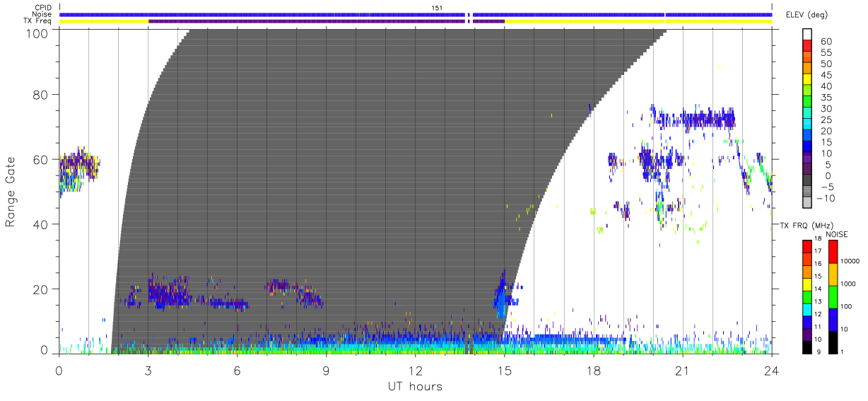The width and height of the screenshot is (868, 401).
Task: Click the 55 label on ELEV colorbar
Action: 826,53
